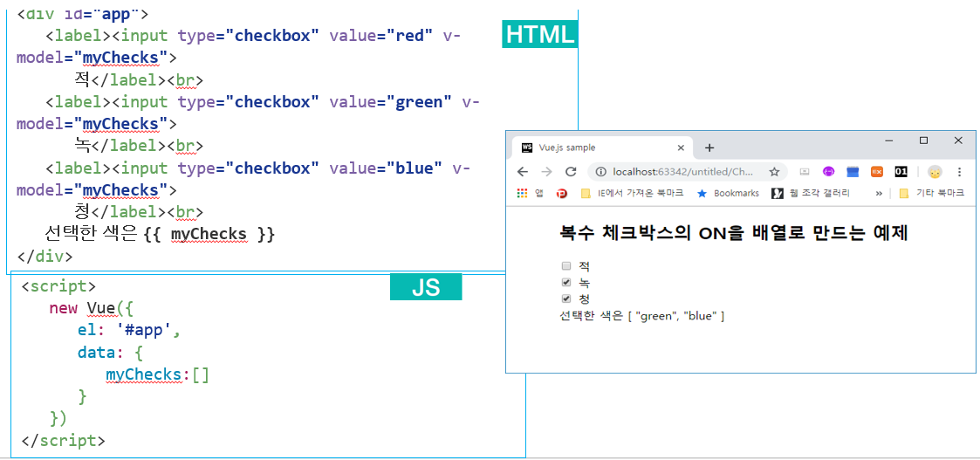Click the page heading 복수 체크박스의 ON을 배열로 만드는 예제
The height and width of the screenshot is (460, 980).
coord(733,234)
